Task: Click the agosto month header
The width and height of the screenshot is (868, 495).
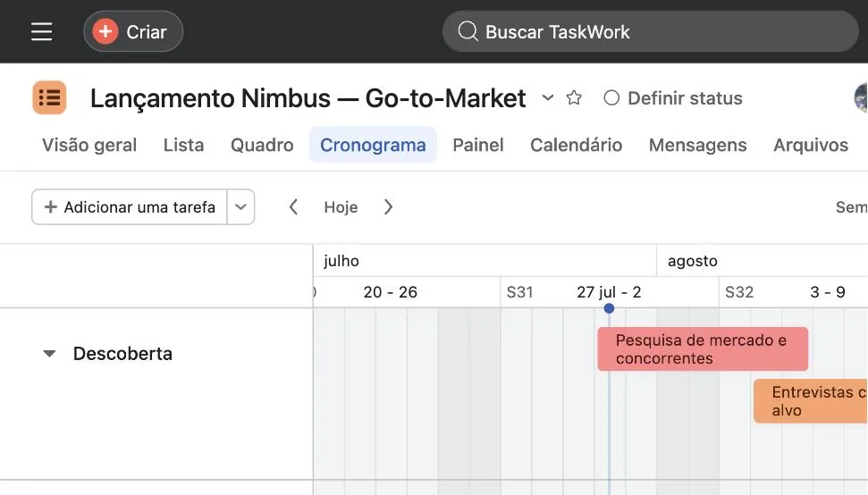Action: coord(693,261)
